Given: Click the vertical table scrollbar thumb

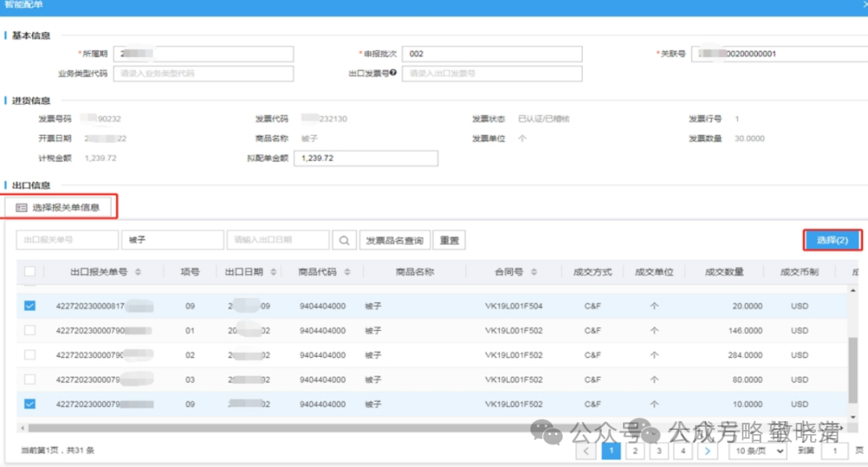Looking at the screenshot, I should (x=853, y=370).
